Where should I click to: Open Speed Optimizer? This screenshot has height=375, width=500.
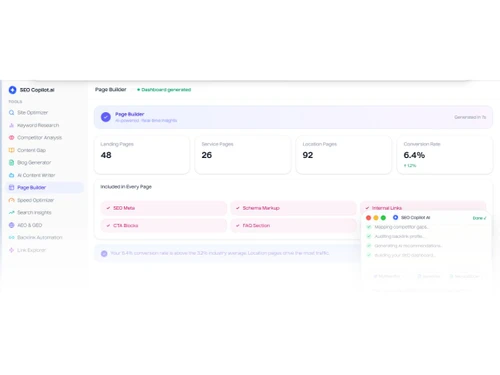coord(45,200)
